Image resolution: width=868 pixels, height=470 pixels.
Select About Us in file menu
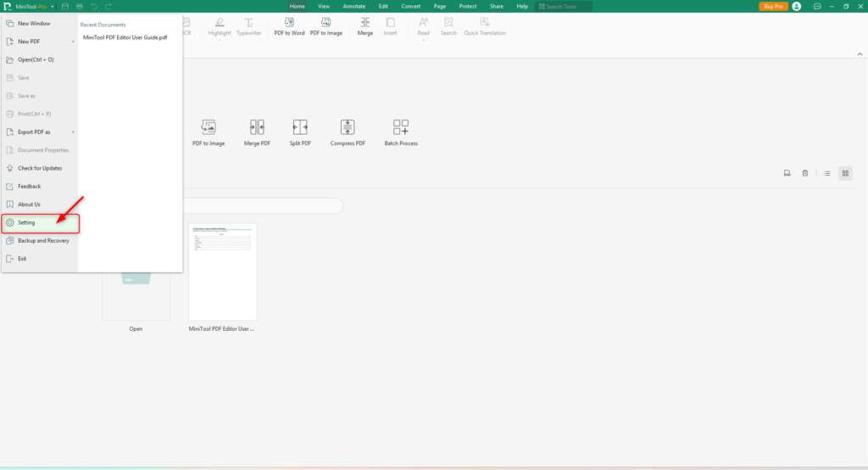click(x=39, y=204)
